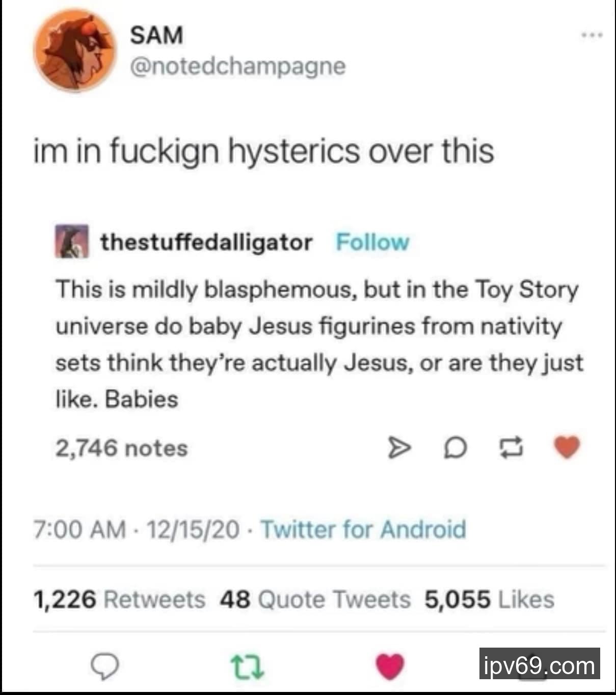View the 1,226 Retweets list

pos(119,599)
